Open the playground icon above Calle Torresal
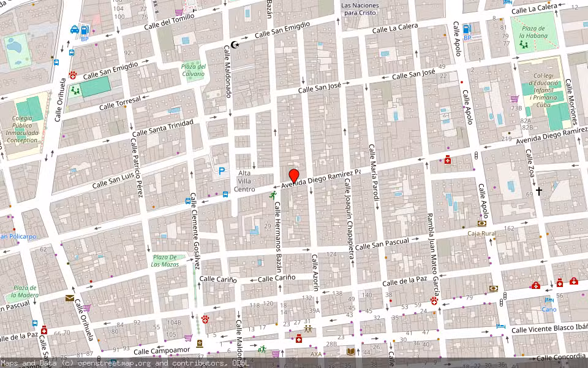Image resolution: width=588 pixels, height=368 pixels. coord(75,91)
